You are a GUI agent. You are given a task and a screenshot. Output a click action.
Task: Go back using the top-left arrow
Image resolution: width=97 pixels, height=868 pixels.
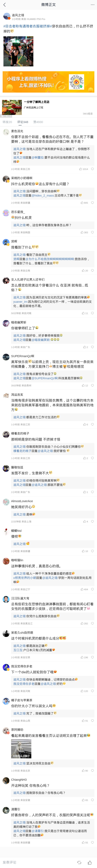point(4,5)
